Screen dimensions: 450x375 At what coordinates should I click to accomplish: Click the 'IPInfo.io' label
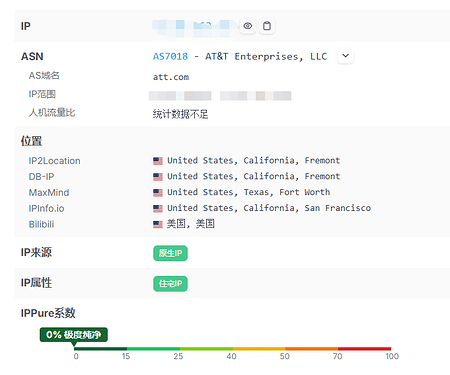coord(46,208)
